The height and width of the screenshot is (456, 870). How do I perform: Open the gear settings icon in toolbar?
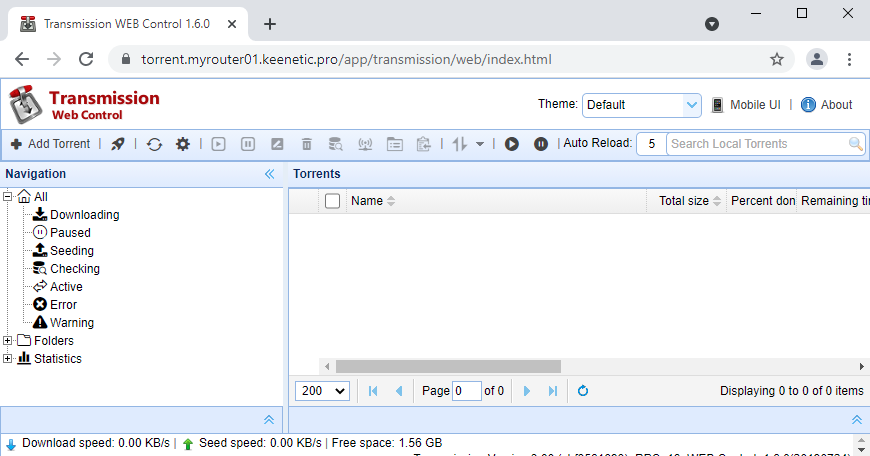(x=182, y=144)
